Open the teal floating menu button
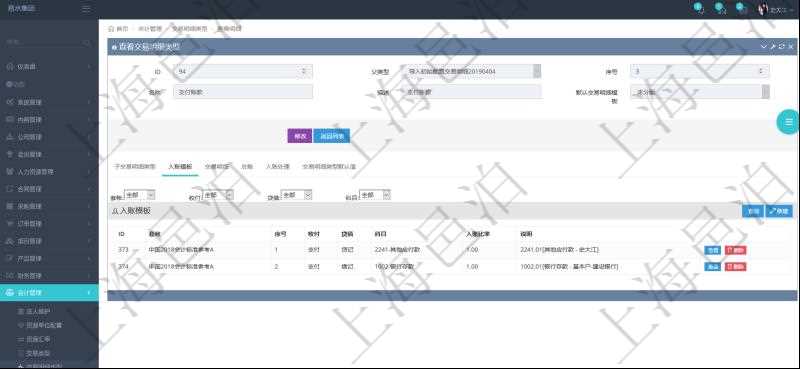800x369 pixels. point(788,122)
